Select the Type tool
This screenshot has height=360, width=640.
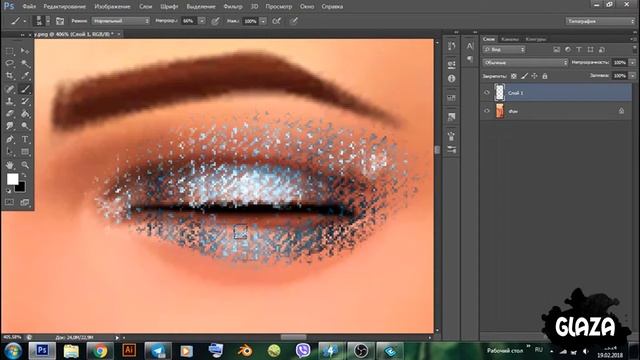click(25, 140)
